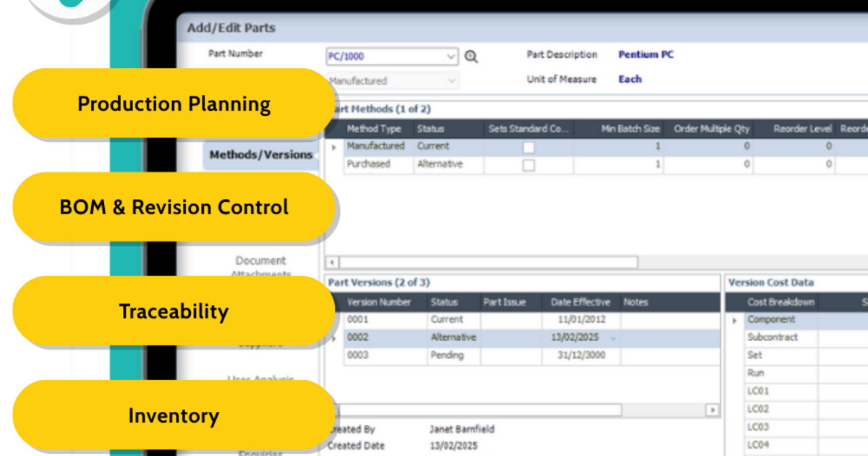Image resolution: width=868 pixels, height=456 pixels.
Task: Click the Pending status cell
Action: pos(454,356)
